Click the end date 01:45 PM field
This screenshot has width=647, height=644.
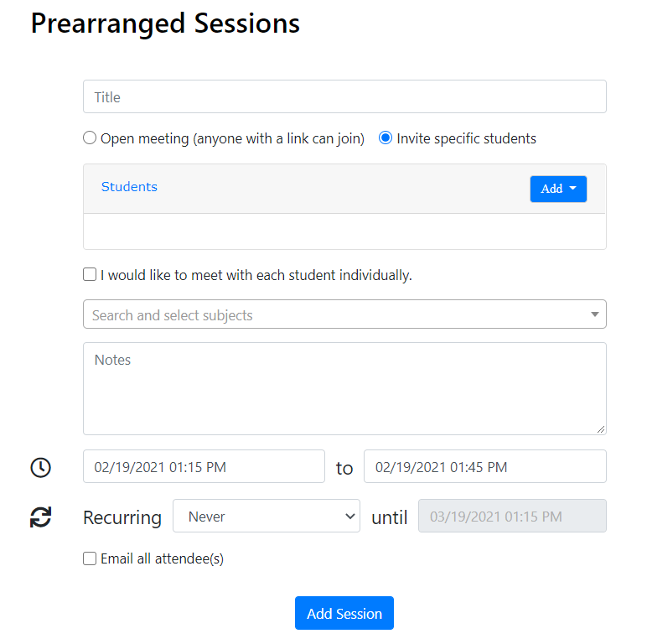point(484,467)
